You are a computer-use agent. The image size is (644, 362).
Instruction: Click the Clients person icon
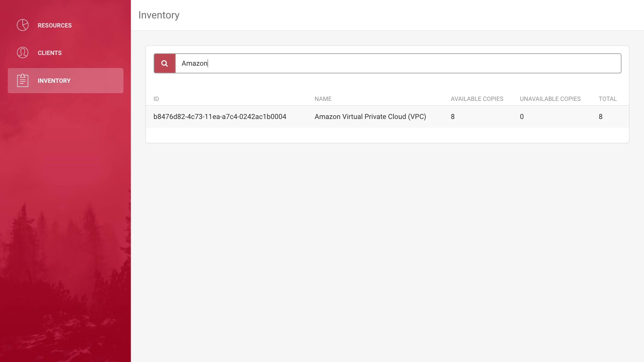(23, 53)
